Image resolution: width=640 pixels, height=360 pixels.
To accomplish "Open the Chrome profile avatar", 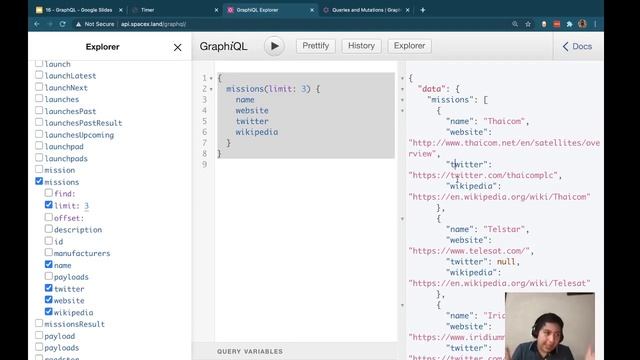I will pos(582,24).
